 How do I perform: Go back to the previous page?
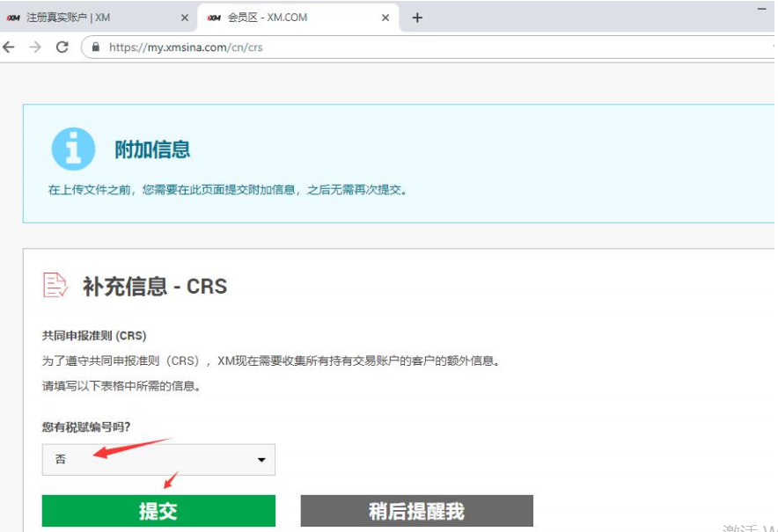[x=10, y=47]
